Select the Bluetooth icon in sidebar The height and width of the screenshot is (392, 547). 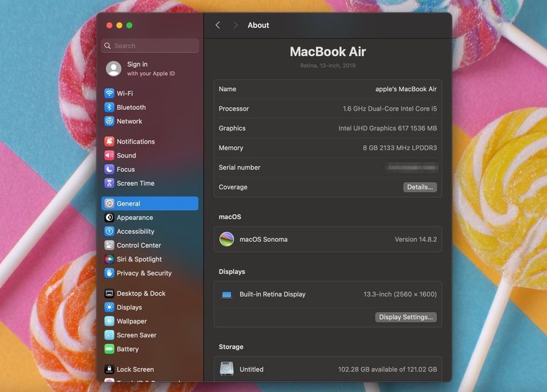pos(109,107)
